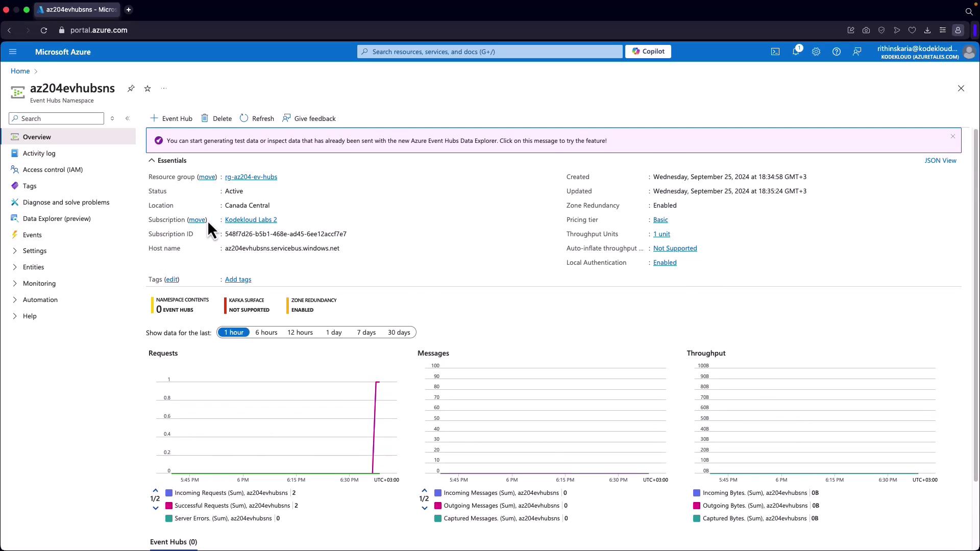Open portal settings gear icon
Screen dimensions: 980x551
tap(816, 52)
